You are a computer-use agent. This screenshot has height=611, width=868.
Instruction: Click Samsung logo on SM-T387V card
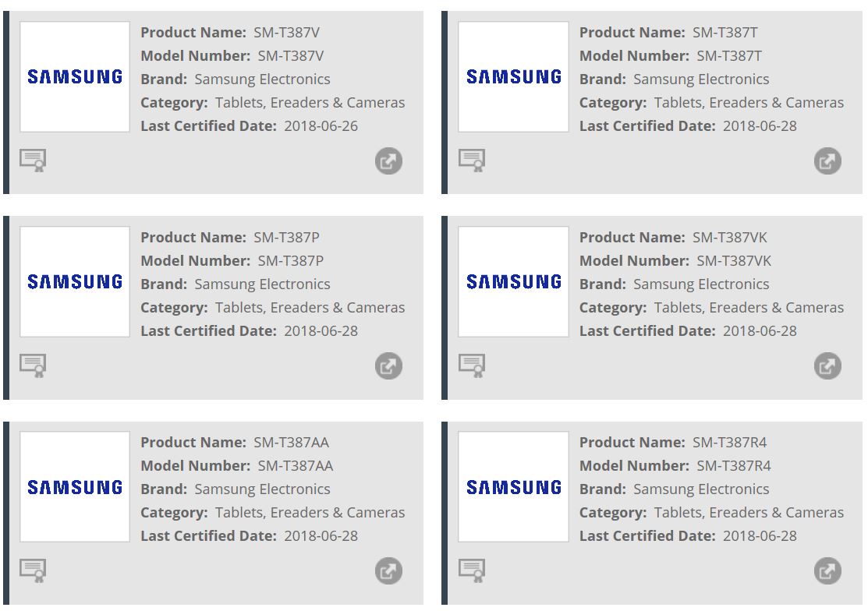[x=75, y=76]
